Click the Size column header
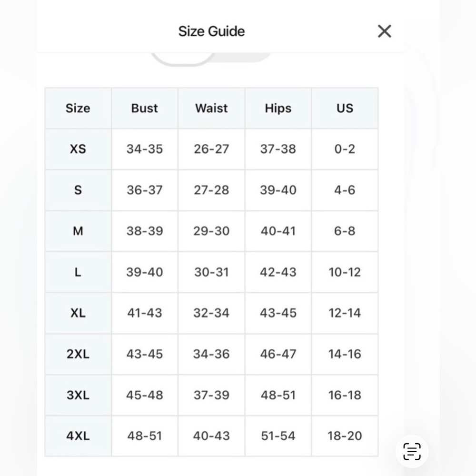 [78, 109]
